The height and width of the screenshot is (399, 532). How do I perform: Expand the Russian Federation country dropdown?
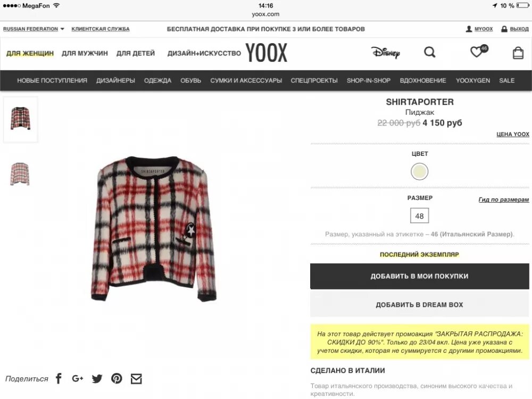(34, 29)
